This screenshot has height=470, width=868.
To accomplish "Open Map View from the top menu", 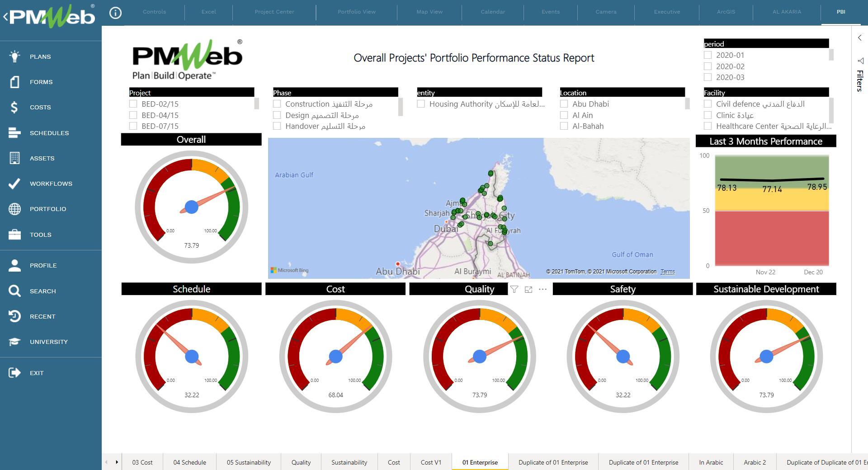I will pos(429,12).
